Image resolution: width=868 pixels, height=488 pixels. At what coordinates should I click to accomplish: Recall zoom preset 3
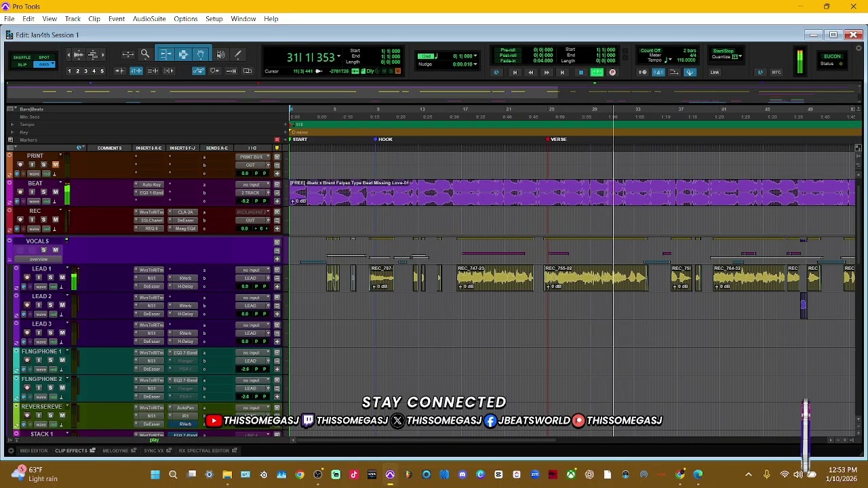tap(85, 71)
